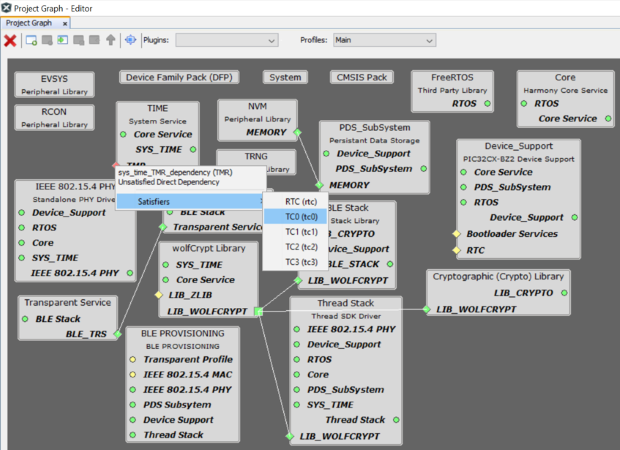Open the Plugins dropdown
Viewport: 620px width, 450px height.
click(x=227, y=40)
